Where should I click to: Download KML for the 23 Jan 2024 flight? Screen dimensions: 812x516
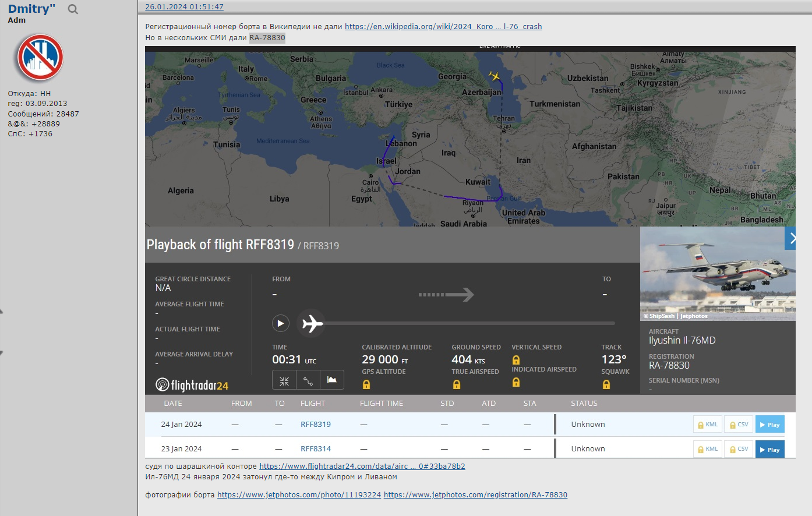click(708, 449)
